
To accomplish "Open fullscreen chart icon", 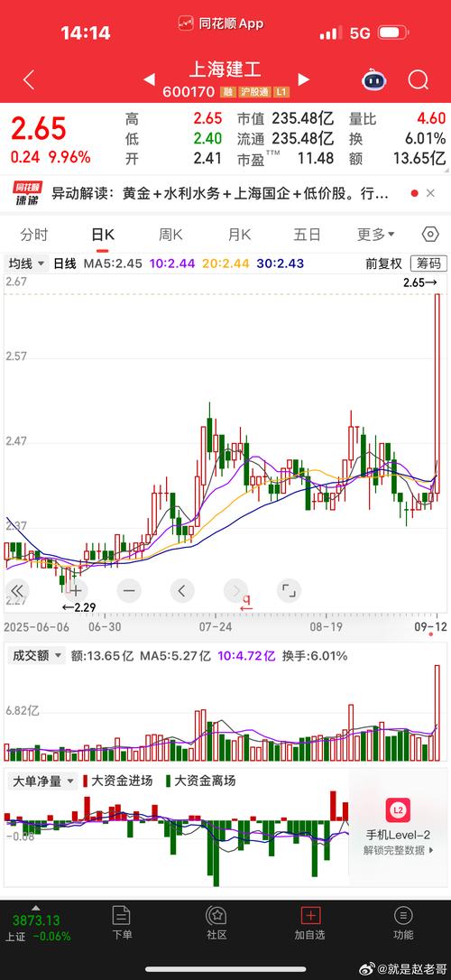I will [x=290, y=591].
